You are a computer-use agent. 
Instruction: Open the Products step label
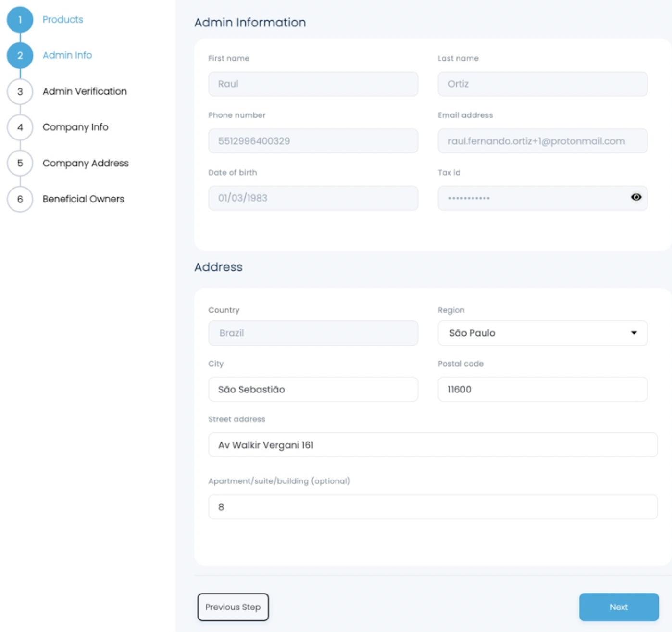click(62, 20)
